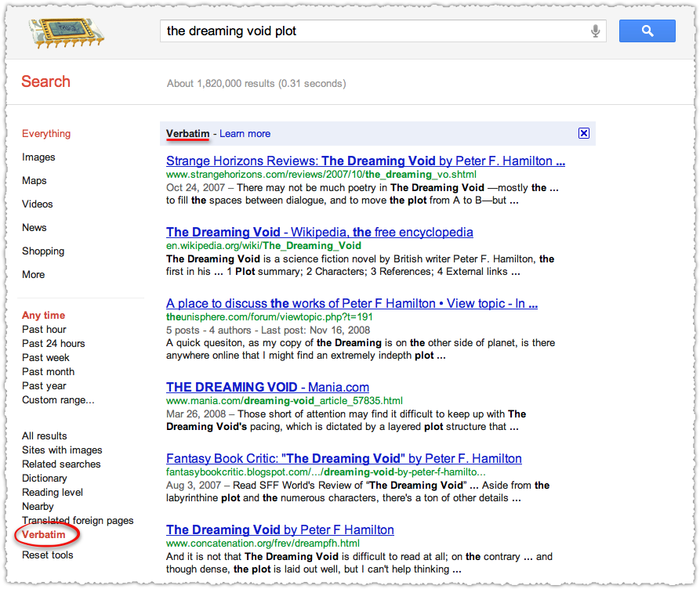
Task: Filter results to Past hour
Action: click(44, 329)
